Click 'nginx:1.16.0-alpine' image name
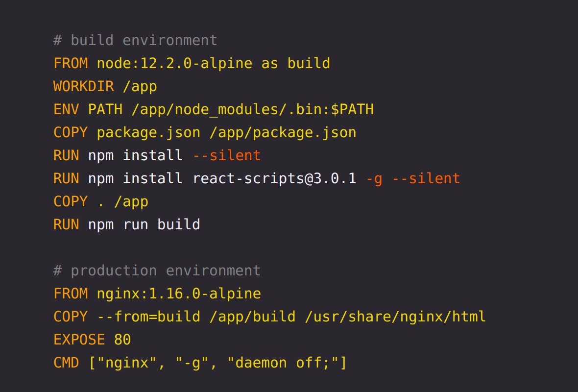 click(179, 294)
